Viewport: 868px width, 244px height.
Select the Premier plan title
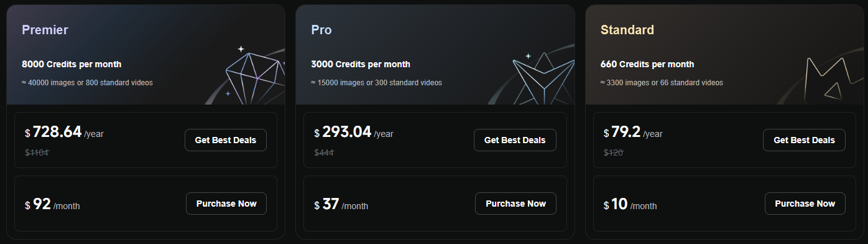[x=45, y=30]
